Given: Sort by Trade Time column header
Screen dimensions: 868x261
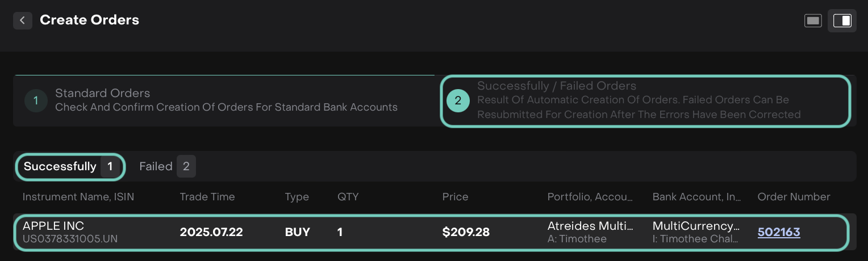Looking at the screenshot, I should click(207, 197).
